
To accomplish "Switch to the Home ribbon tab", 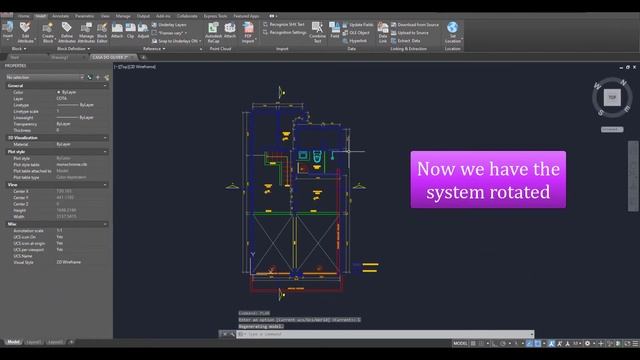I will (23, 16).
